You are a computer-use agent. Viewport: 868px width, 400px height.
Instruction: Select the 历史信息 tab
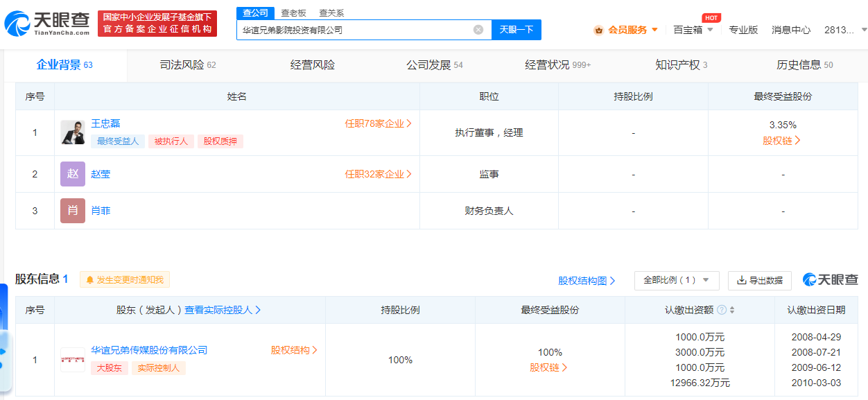click(804, 65)
